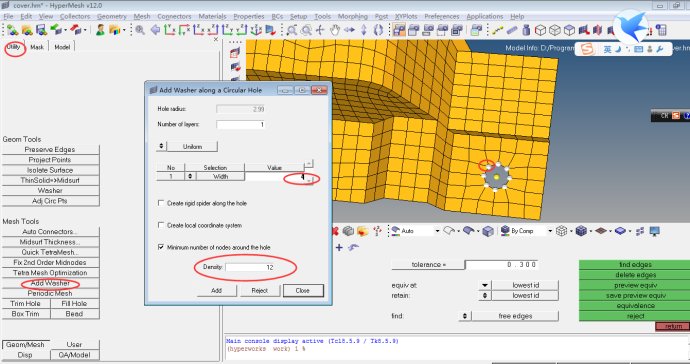Uncheck Minimum number of nodes around hole
690x364 pixels.
tap(161, 247)
